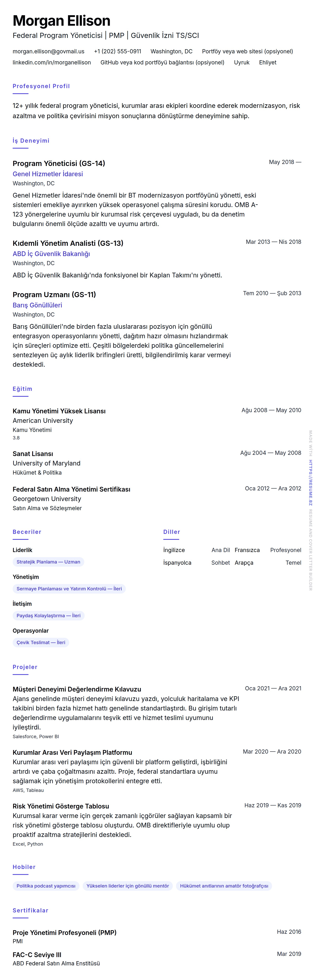Follow the HTTPS://RESUME.BZ watermark link

click(x=311, y=482)
